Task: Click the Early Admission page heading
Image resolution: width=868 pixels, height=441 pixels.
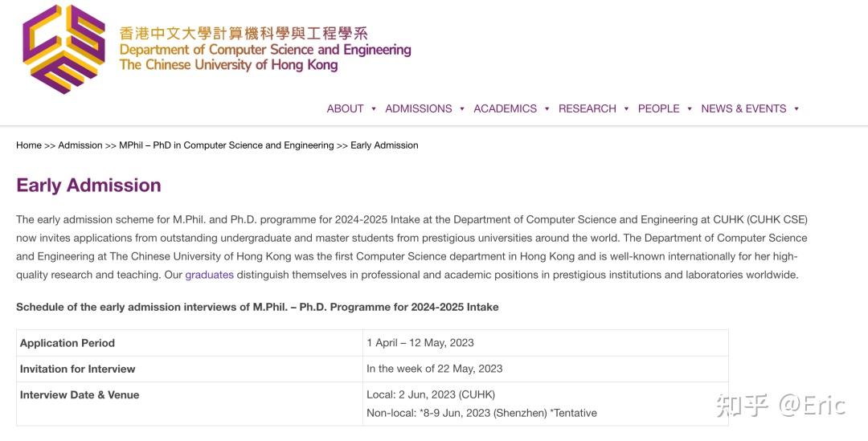Action: pyautogui.click(x=88, y=185)
